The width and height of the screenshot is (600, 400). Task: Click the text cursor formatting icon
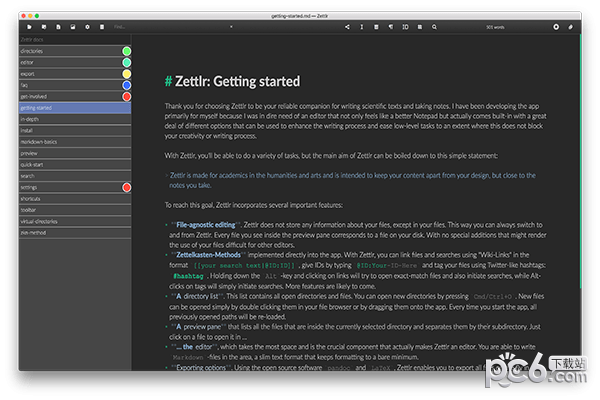pyautogui.click(x=362, y=27)
